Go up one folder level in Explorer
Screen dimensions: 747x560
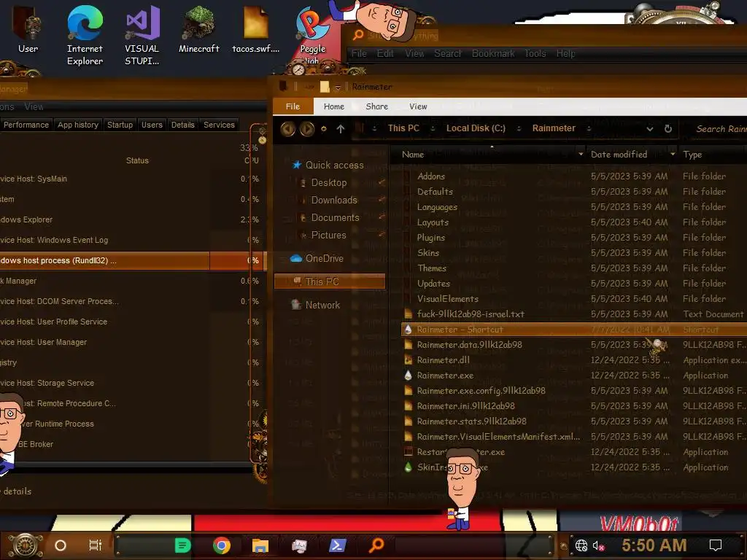click(340, 128)
